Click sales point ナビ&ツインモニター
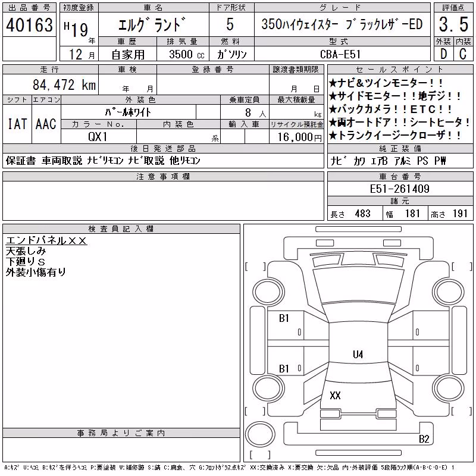This screenshot has height=476, width=476. [x=386, y=83]
